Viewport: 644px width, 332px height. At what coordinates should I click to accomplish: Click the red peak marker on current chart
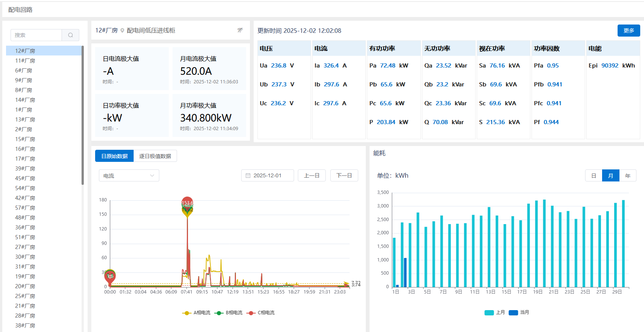coord(187,203)
